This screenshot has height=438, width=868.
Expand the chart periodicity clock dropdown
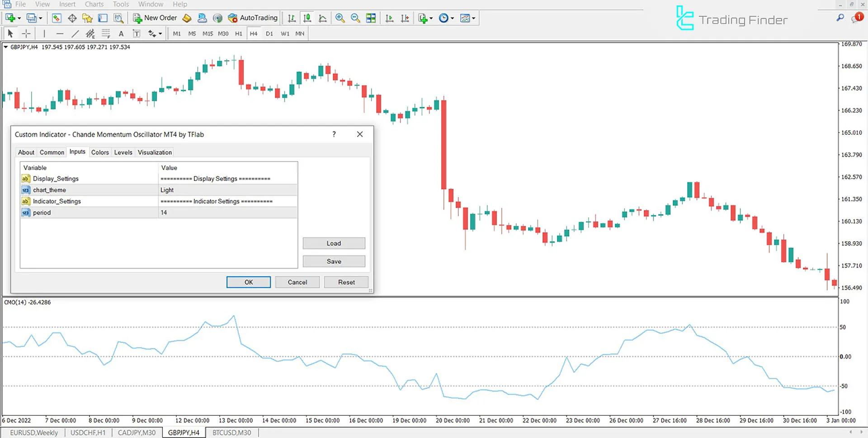452,18
